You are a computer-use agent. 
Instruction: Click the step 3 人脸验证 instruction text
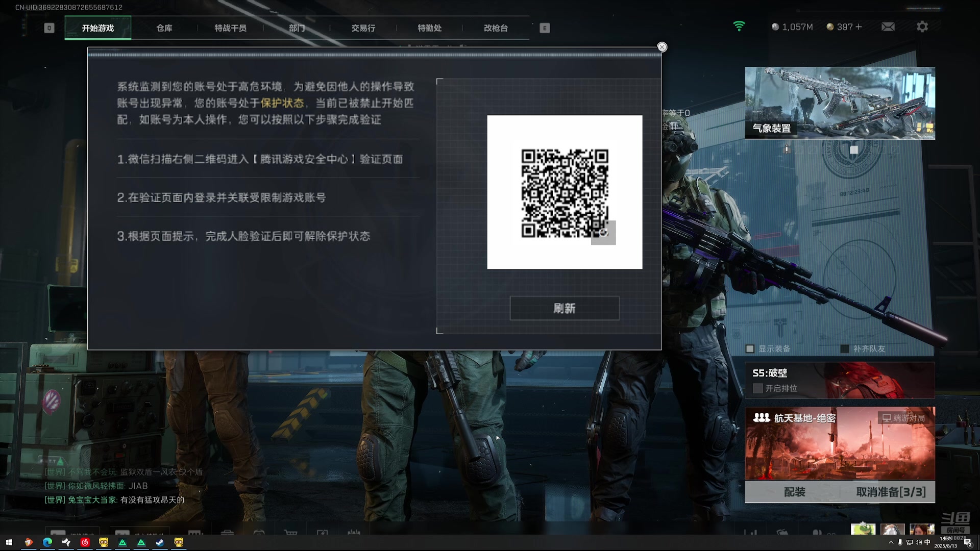pos(243,236)
